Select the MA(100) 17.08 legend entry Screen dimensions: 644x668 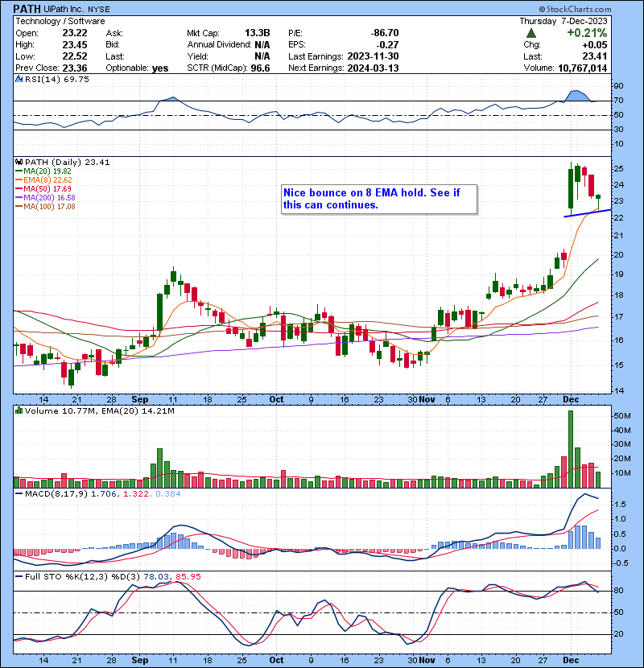coord(45,207)
